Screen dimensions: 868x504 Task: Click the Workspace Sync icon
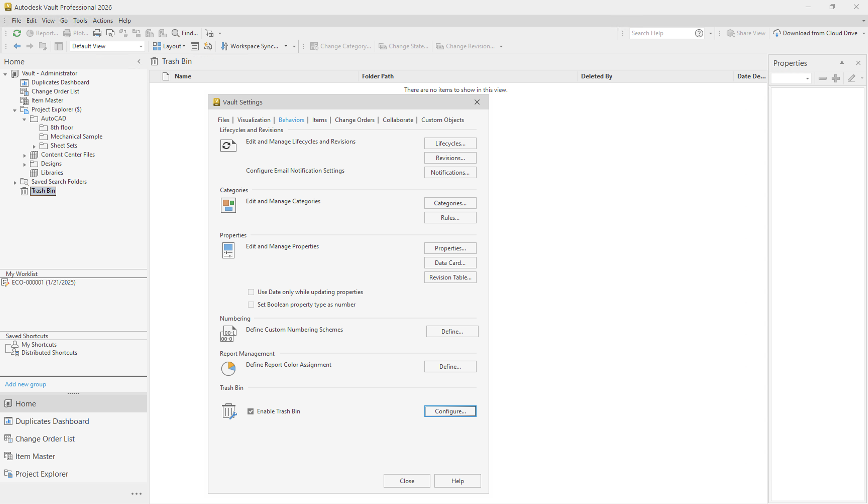[224, 46]
